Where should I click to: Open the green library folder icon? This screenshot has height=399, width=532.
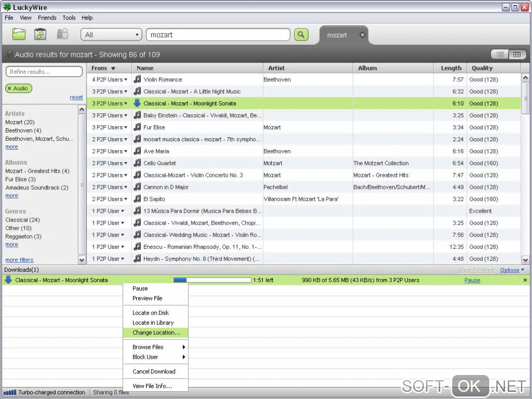point(19,34)
